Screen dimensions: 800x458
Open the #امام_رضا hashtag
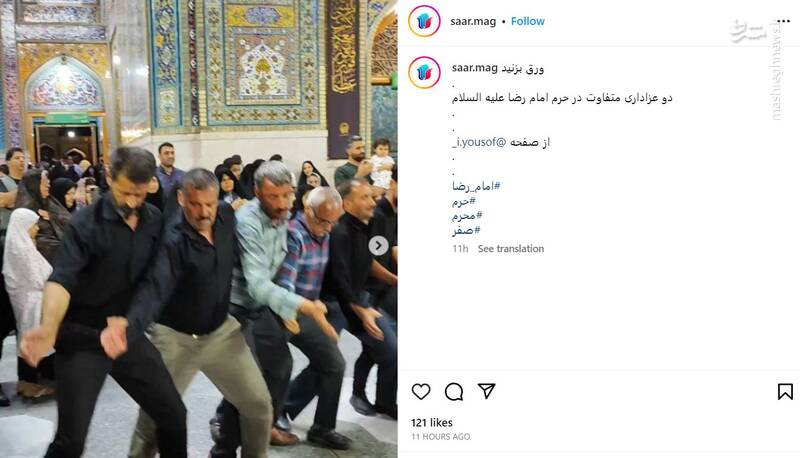pos(476,186)
